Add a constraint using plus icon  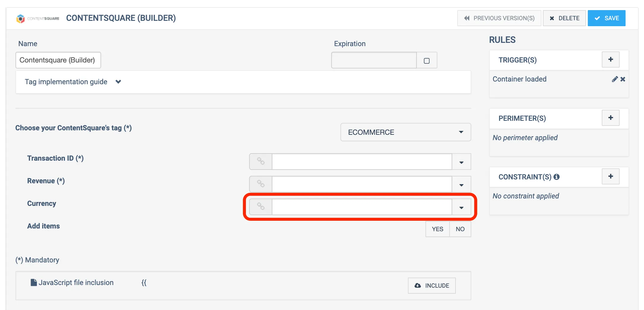pyautogui.click(x=610, y=176)
